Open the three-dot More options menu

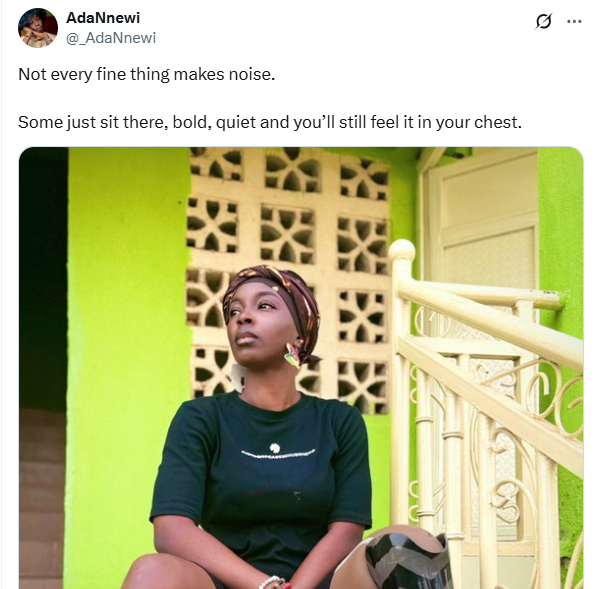tap(574, 22)
